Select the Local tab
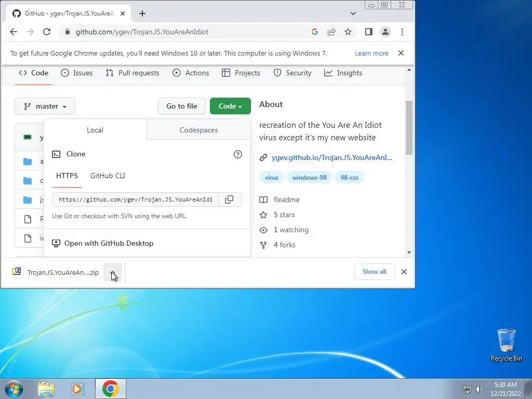The width and height of the screenshot is (532, 399). click(x=95, y=130)
